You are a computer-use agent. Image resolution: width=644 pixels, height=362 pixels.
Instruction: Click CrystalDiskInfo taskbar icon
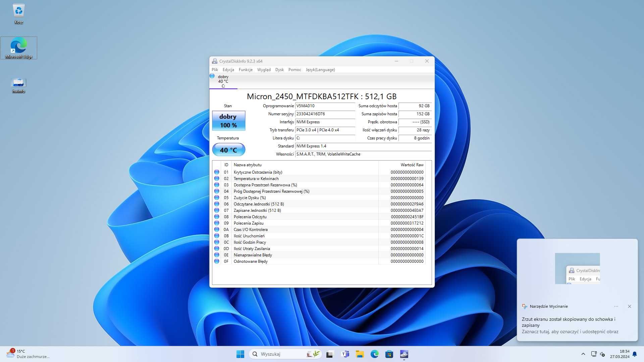[404, 354]
